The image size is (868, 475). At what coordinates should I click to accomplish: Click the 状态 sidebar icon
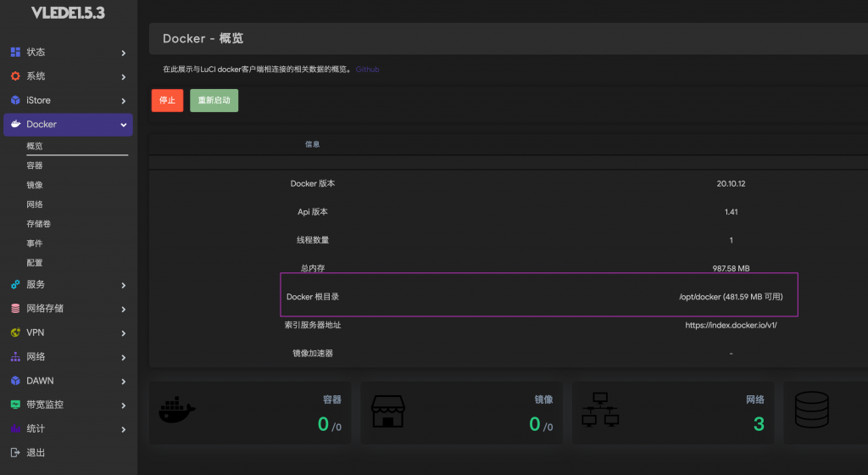coord(15,52)
